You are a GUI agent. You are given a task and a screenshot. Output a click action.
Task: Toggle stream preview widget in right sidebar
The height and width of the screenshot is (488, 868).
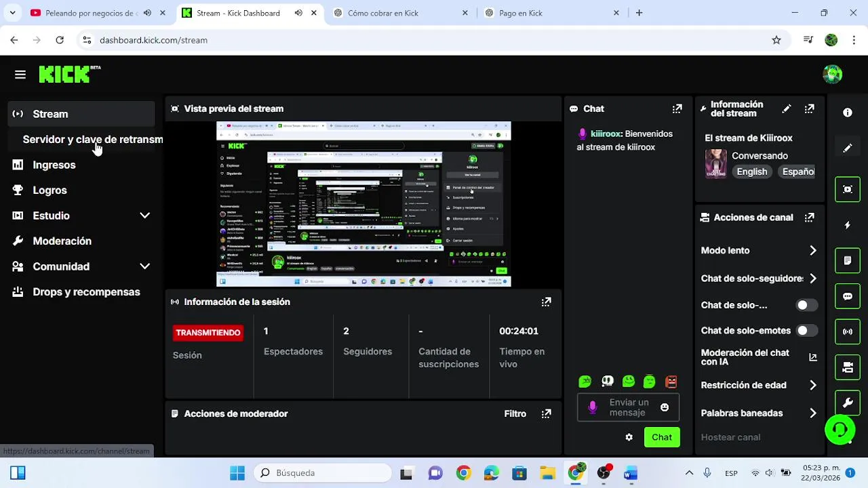tap(848, 189)
